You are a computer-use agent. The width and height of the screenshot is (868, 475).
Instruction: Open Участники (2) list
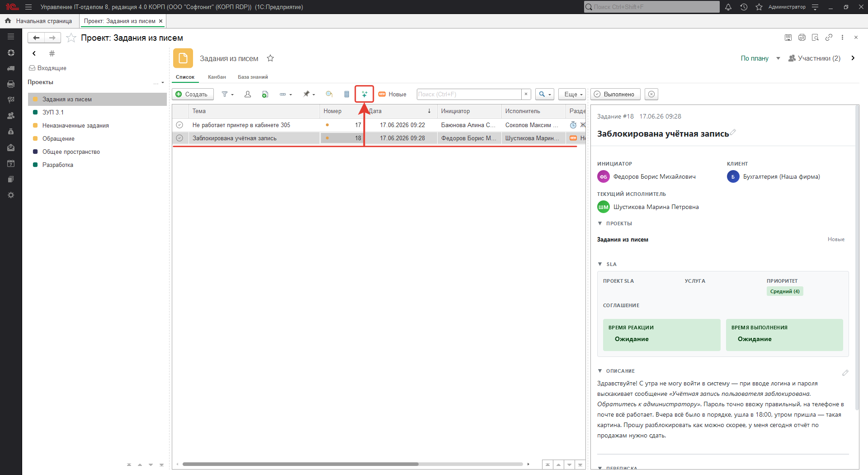point(814,58)
